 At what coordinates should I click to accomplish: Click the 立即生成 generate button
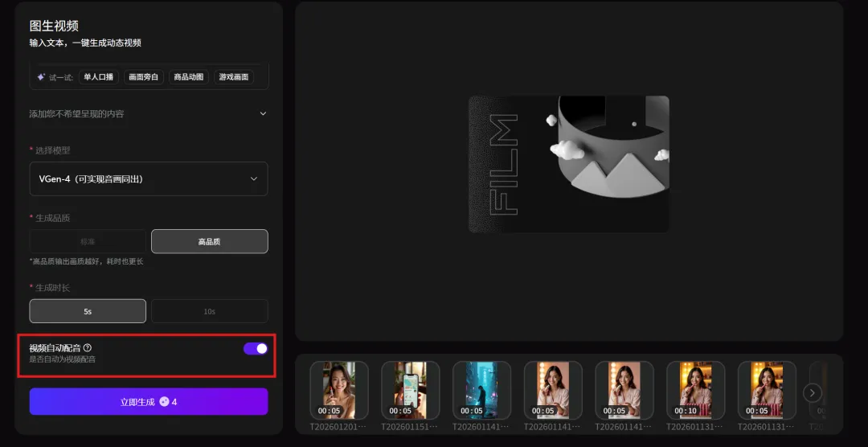pos(149,402)
